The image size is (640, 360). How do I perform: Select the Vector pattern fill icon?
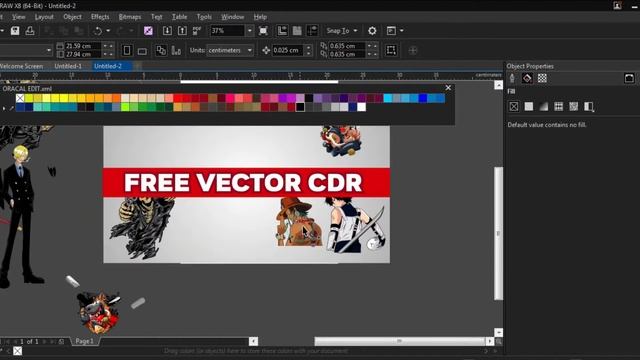point(558,107)
